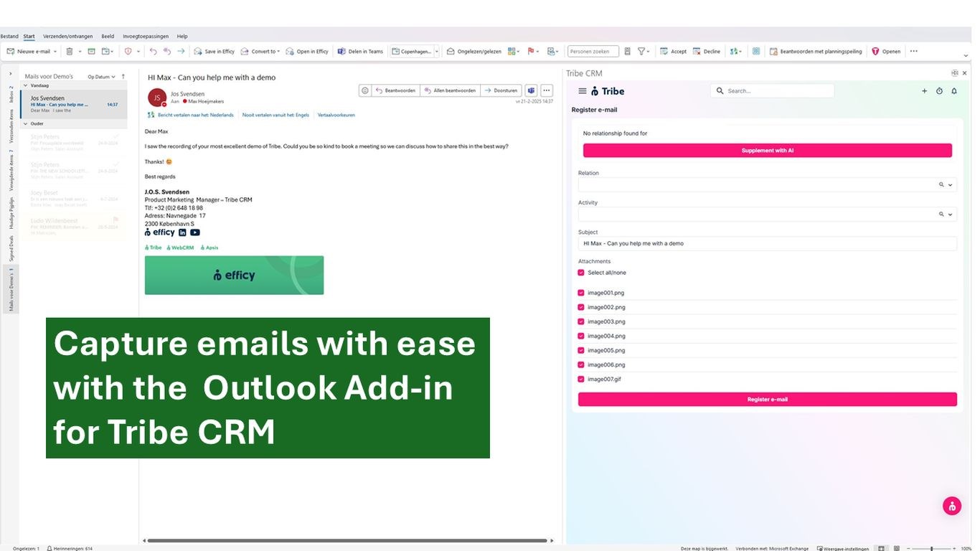Open the filter e-mail dropdown
980x551 pixels.
point(644,52)
